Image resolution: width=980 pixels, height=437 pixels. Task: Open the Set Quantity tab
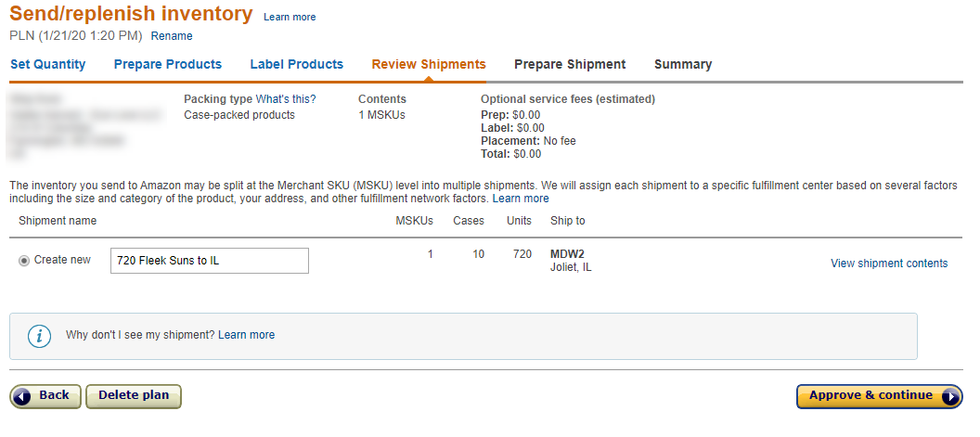click(x=47, y=65)
